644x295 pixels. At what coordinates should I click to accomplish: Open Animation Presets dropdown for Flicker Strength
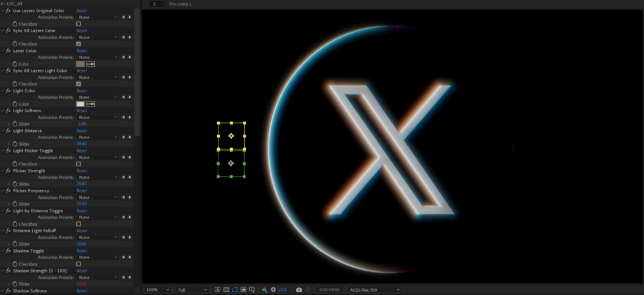click(98, 178)
